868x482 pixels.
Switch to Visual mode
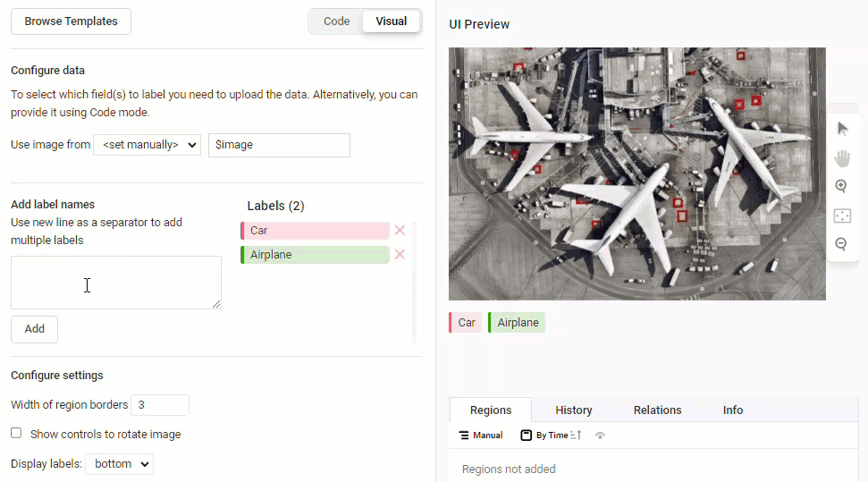click(391, 21)
